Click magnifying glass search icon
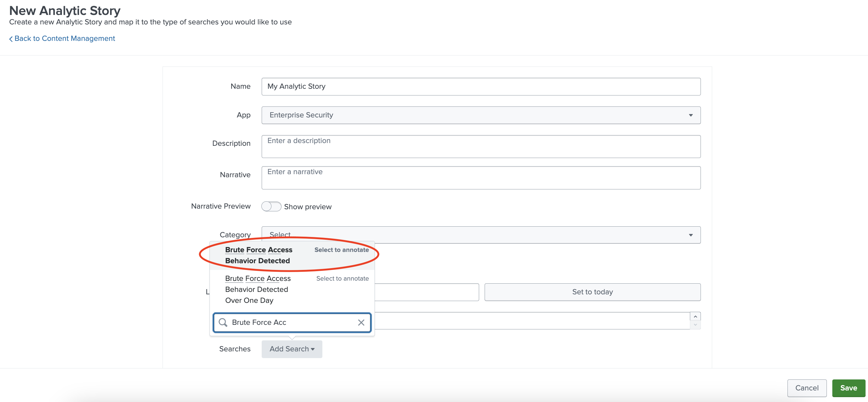The image size is (868, 402). pos(223,322)
